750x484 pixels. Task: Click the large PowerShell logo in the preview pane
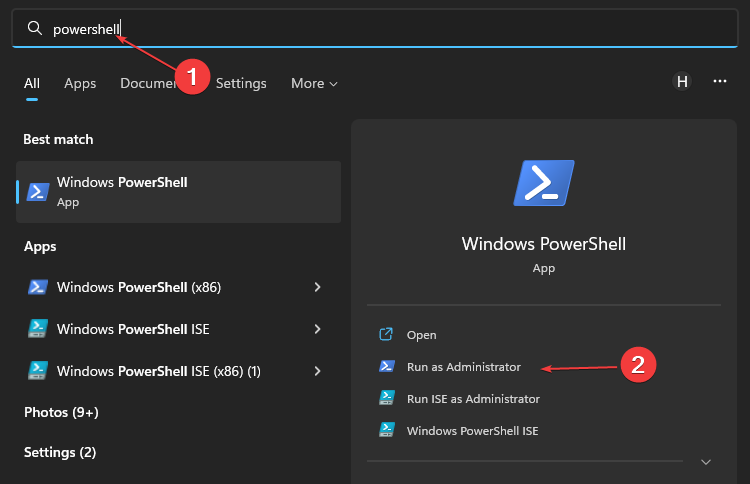click(544, 183)
